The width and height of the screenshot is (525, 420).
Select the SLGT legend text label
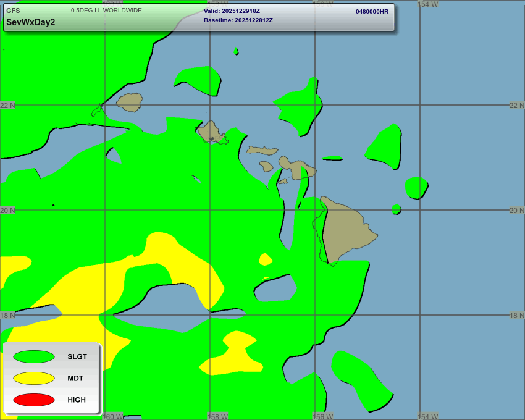[x=77, y=357]
